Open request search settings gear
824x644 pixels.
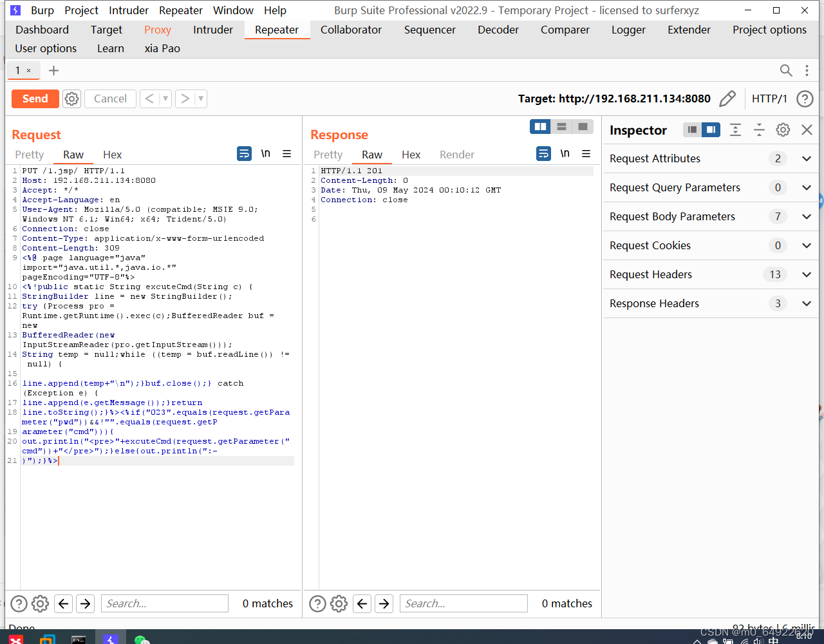(x=40, y=603)
